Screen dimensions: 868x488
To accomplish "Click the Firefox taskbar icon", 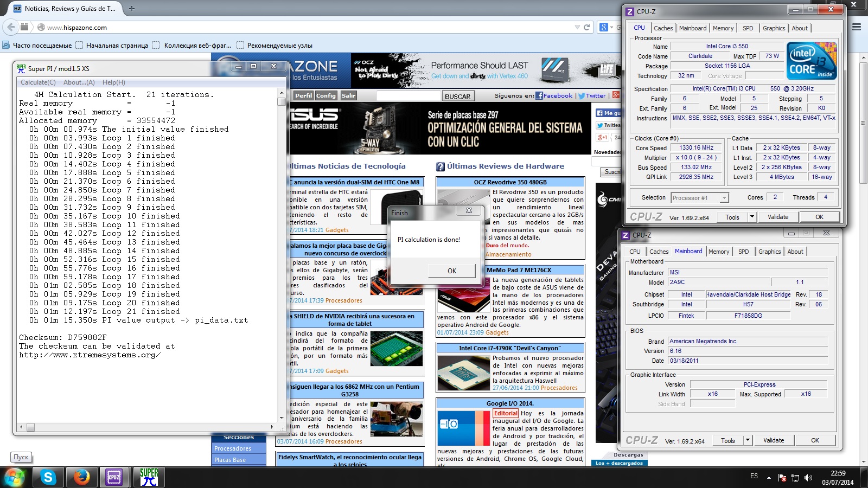I will pyautogui.click(x=81, y=477).
